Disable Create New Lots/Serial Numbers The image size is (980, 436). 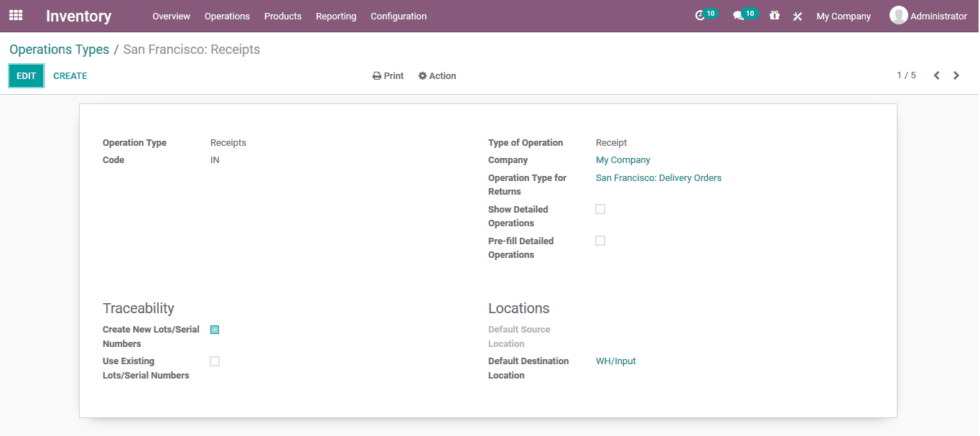(215, 329)
